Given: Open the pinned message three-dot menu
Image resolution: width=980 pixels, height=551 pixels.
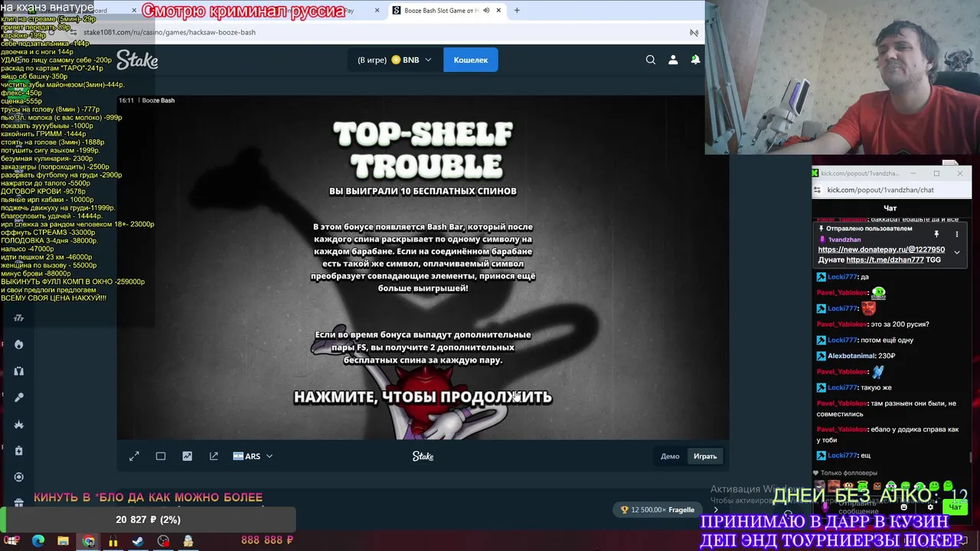Looking at the screenshot, I should click(956, 234).
